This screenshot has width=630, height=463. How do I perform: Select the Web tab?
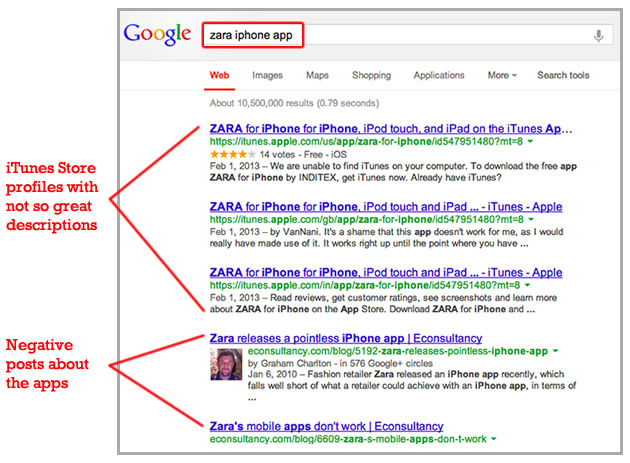[219, 75]
